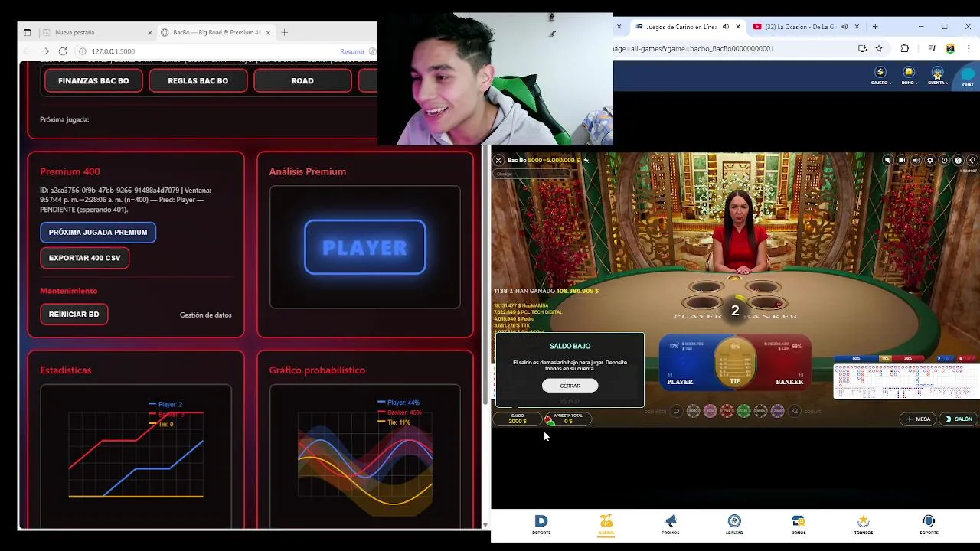Open DEPORTE in the bottom navigation
The width and height of the screenshot is (980, 551).
pos(541,524)
